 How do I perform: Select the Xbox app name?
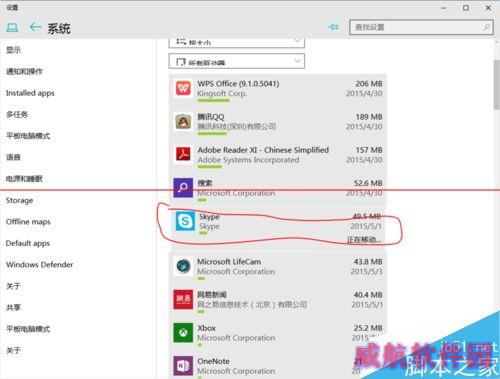(x=206, y=328)
